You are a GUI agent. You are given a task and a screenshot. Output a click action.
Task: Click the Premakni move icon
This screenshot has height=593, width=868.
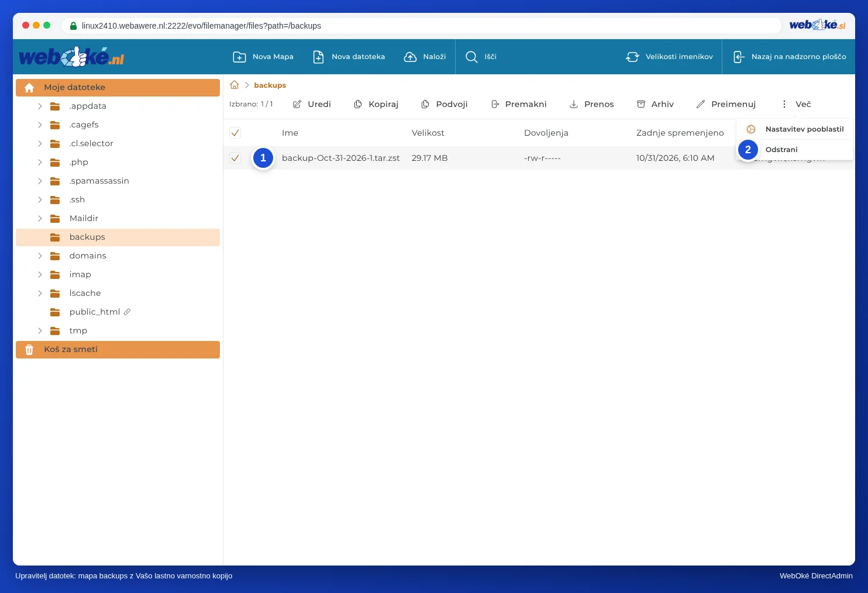495,104
